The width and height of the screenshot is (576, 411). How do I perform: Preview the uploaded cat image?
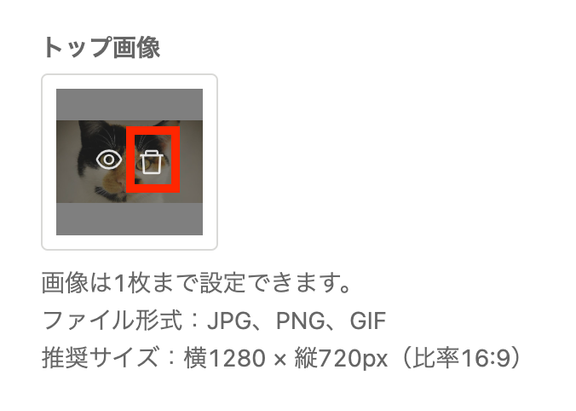pyautogui.click(x=109, y=160)
